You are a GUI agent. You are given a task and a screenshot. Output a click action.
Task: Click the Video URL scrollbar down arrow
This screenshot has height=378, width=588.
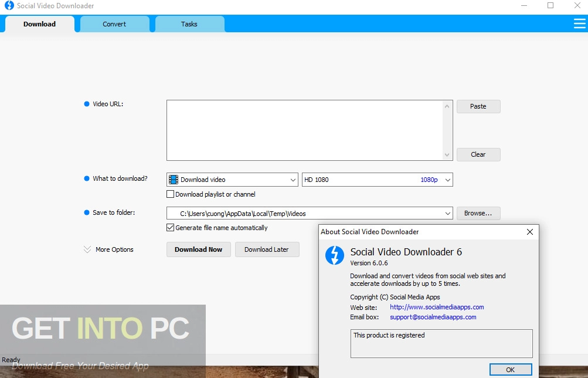(x=447, y=154)
